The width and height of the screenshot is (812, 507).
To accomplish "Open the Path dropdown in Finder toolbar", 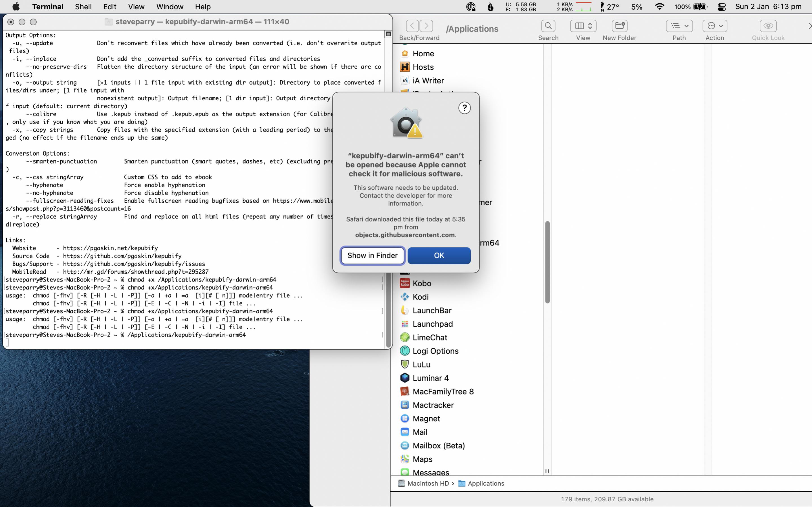I will (x=679, y=26).
